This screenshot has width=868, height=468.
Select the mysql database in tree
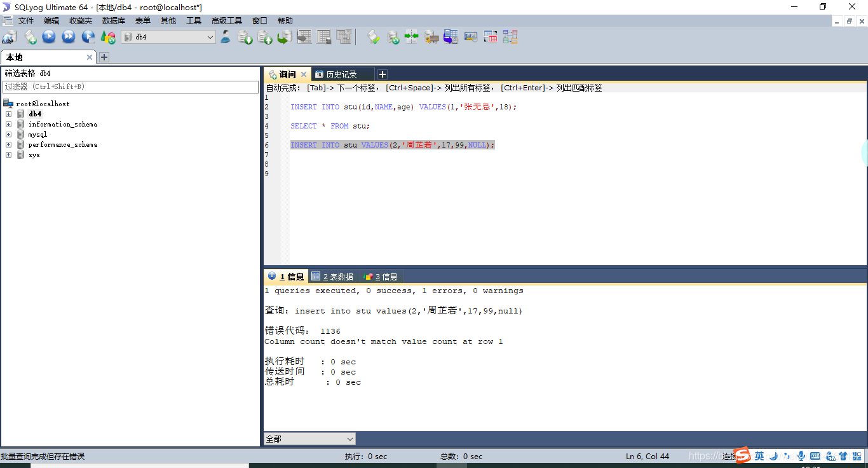point(37,134)
